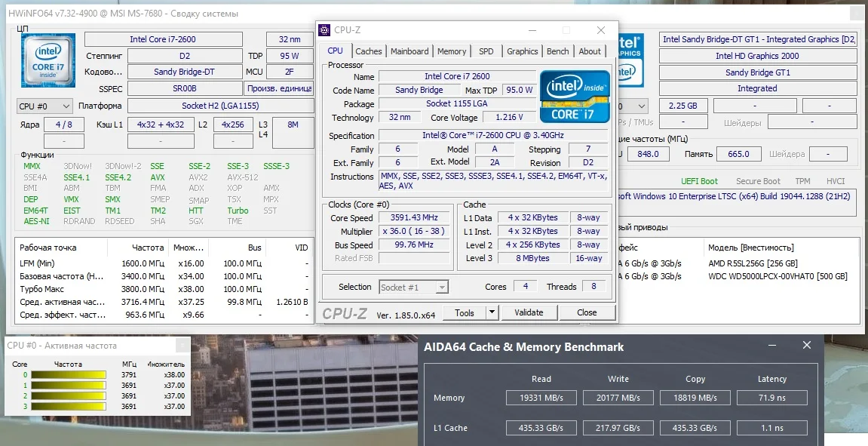Click the CPU-Z app icon in title bar
This screenshot has height=446, width=868.
click(x=324, y=30)
